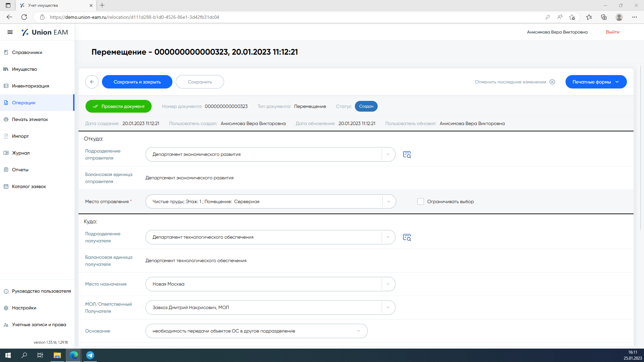Click Провести документ button
The width and height of the screenshot is (644, 362).
click(x=118, y=106)
